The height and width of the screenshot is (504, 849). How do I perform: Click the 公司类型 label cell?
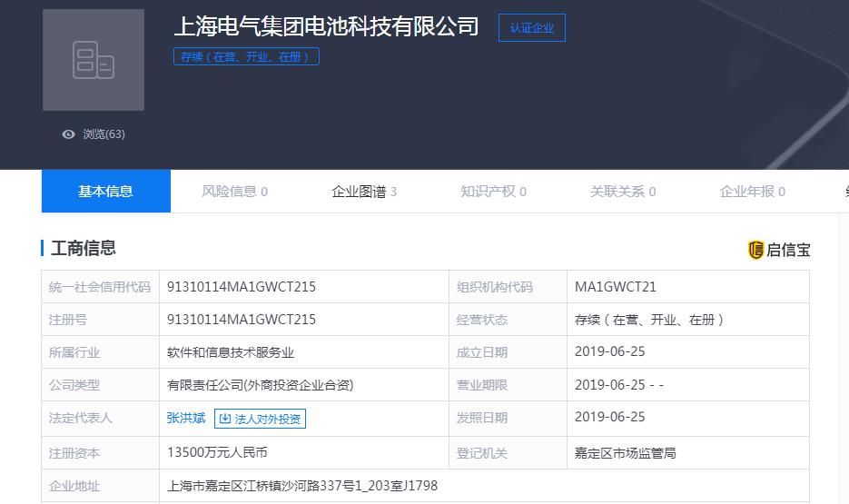pos(100,385)
